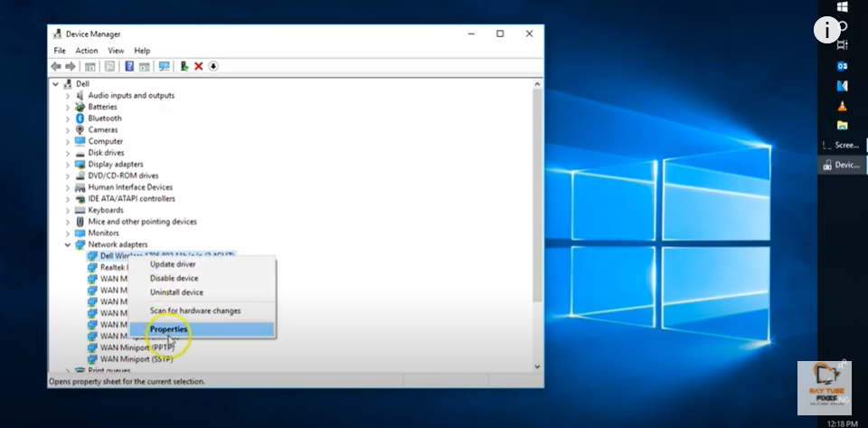Click the red X uninstall device icon

[198, 66]
